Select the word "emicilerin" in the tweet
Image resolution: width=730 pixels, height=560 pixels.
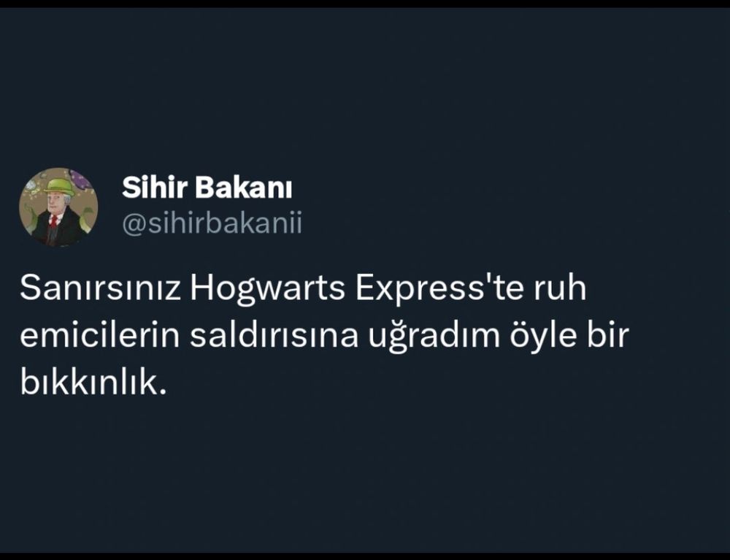click(99, 335)
